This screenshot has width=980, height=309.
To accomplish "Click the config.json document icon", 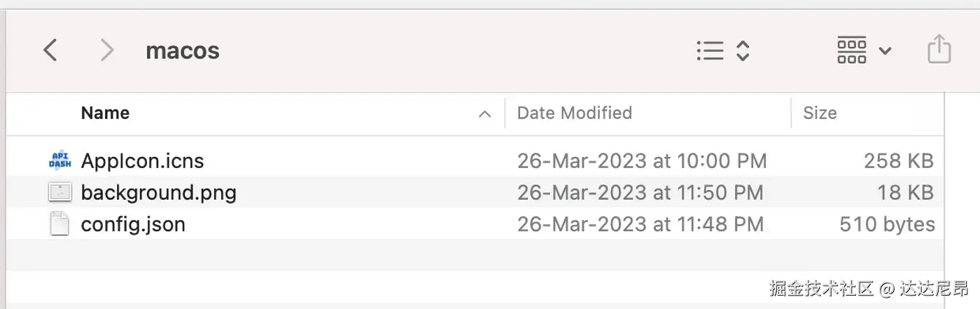I will [60, 224].
